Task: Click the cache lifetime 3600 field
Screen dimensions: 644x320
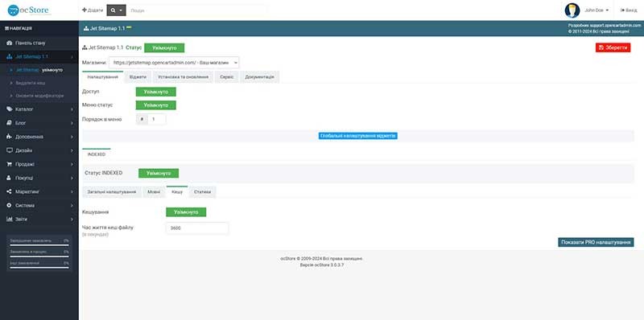Action: point(197,228)
